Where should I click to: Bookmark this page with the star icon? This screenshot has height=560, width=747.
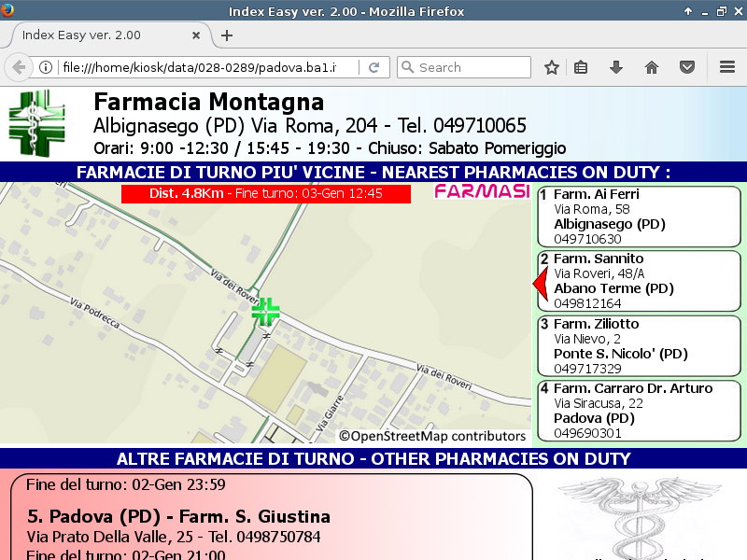point(552,67)
